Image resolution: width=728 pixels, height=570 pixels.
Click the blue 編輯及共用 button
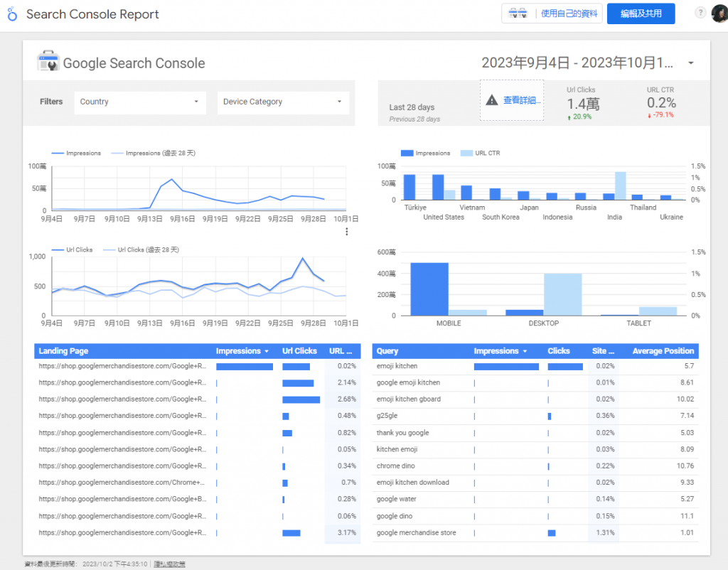[x=641, y=14]
